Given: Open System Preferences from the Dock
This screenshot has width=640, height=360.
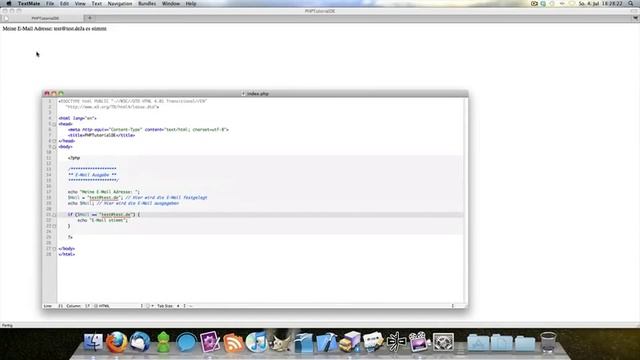Looking at the screenshot, I should pos(443,342).
